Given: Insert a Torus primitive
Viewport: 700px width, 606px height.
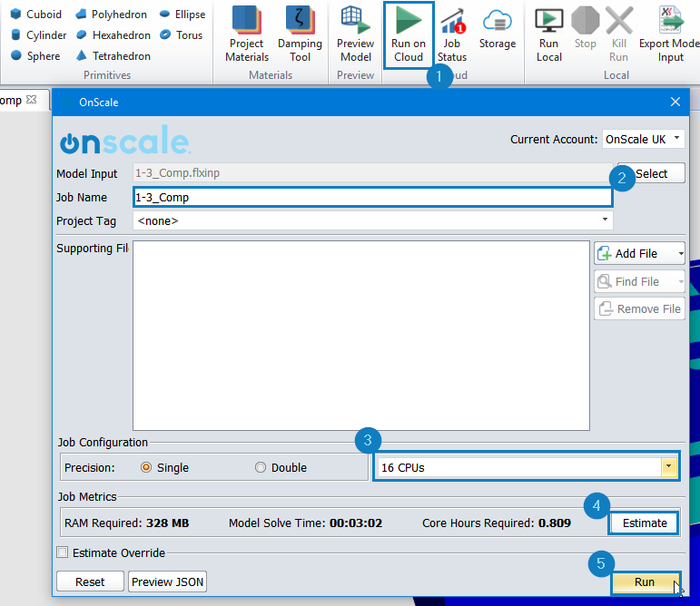Looking at the screenshot, I should point(181,34).
